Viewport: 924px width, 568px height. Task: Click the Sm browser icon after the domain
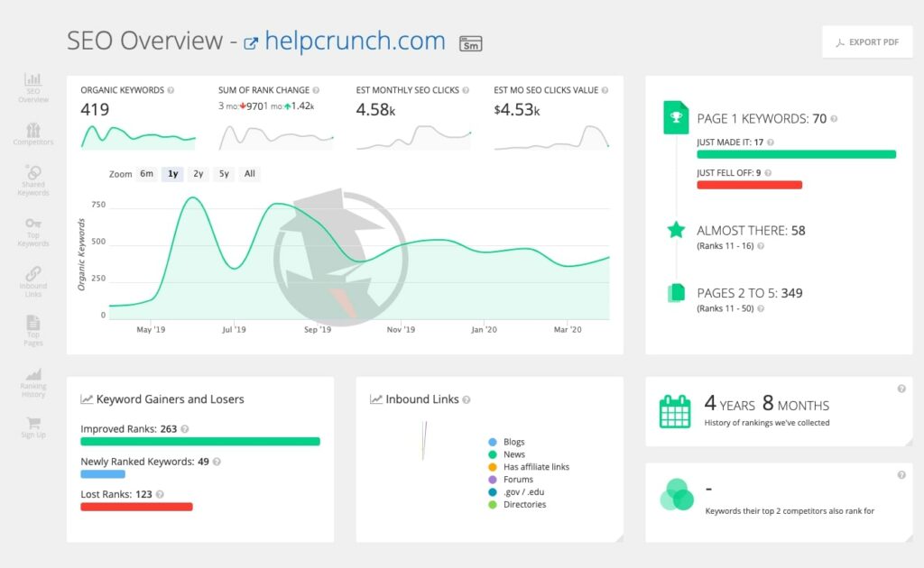pyautogui.click(x=470, y=43)
